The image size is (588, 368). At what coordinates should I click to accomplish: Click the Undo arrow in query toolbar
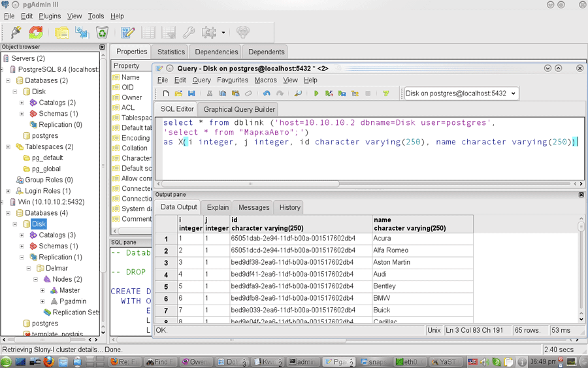267,93
